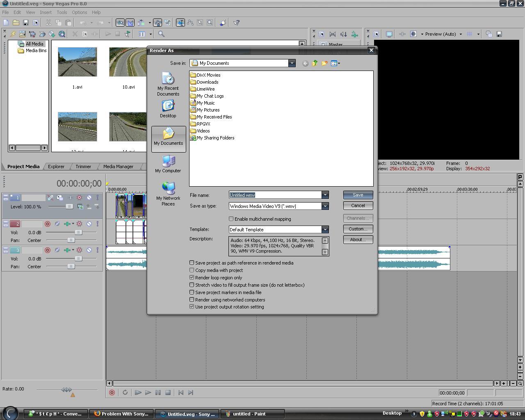This screenshot has height=420, width=525.
Task: Arm track 2 for recording
Action: pos(48,224)
